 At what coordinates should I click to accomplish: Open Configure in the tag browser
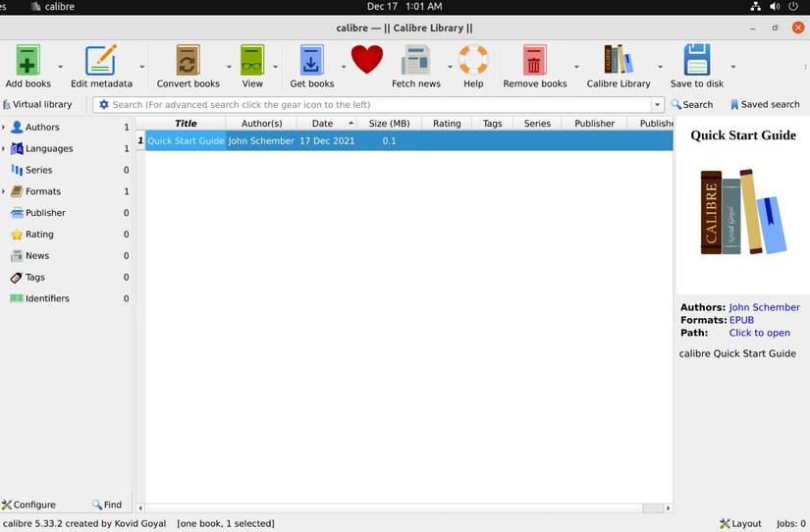(28, 505)
